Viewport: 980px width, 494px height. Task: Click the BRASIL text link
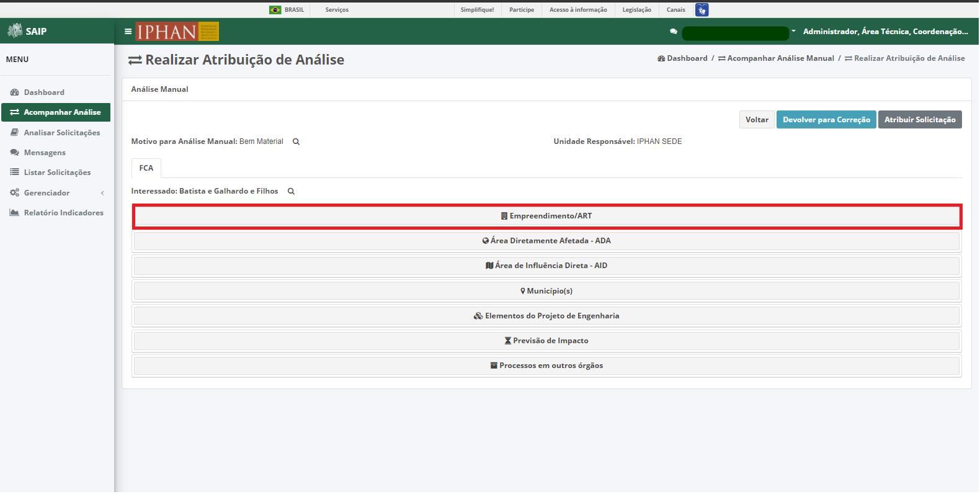coord(295,10)
